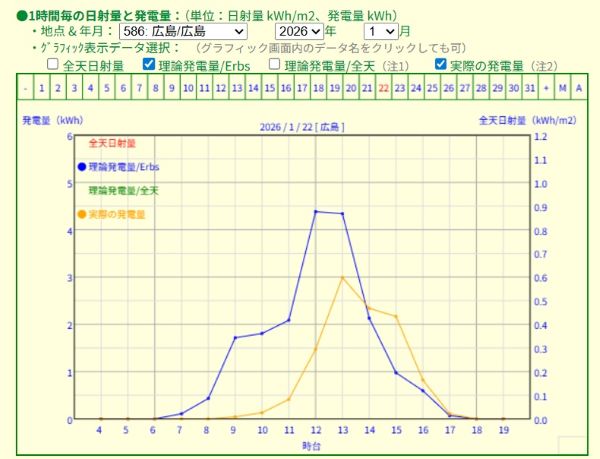Click the M button in day row
This screenshot has width=600, height=459.
[563, 89]
